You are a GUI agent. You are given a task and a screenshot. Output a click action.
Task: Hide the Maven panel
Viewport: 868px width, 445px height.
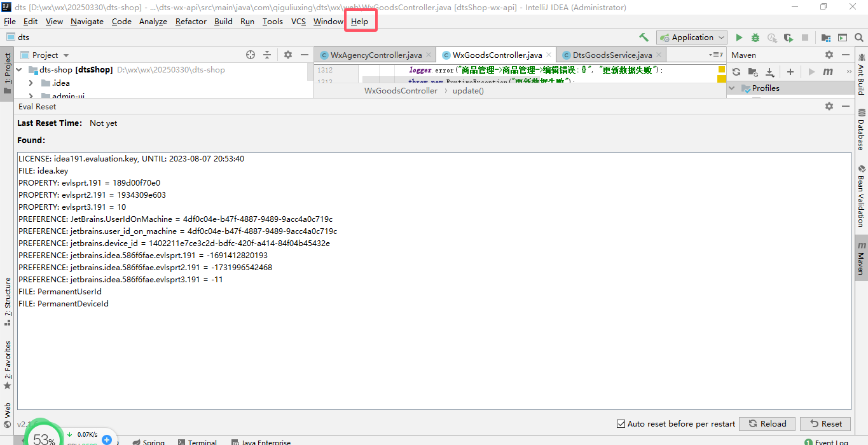tap(846, 55)
